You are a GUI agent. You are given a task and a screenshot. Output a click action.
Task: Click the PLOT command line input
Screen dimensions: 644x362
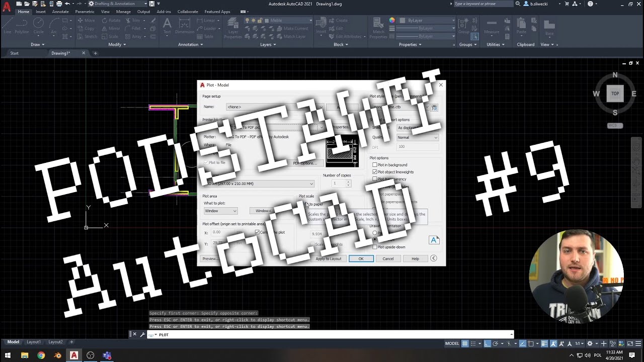tap(330, 334)
